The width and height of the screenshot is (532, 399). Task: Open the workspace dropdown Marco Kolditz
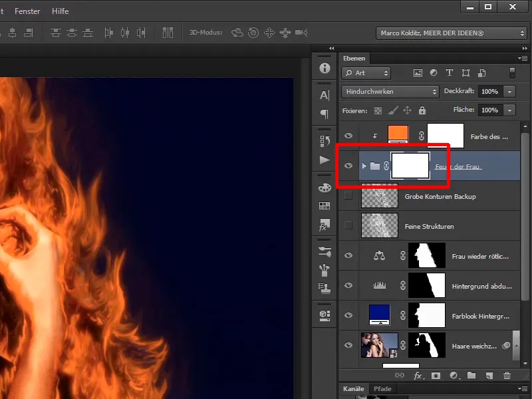pos(452,33)
